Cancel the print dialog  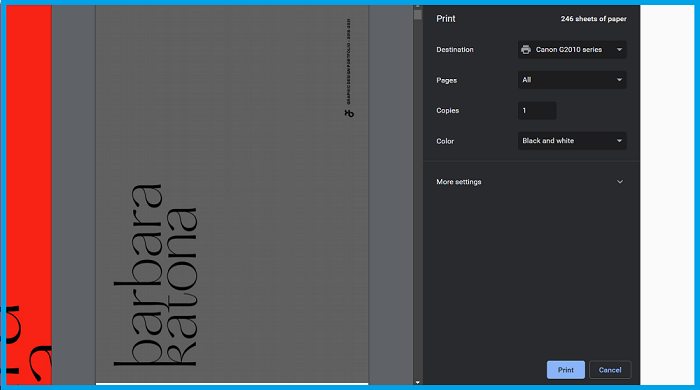[610, 369]
